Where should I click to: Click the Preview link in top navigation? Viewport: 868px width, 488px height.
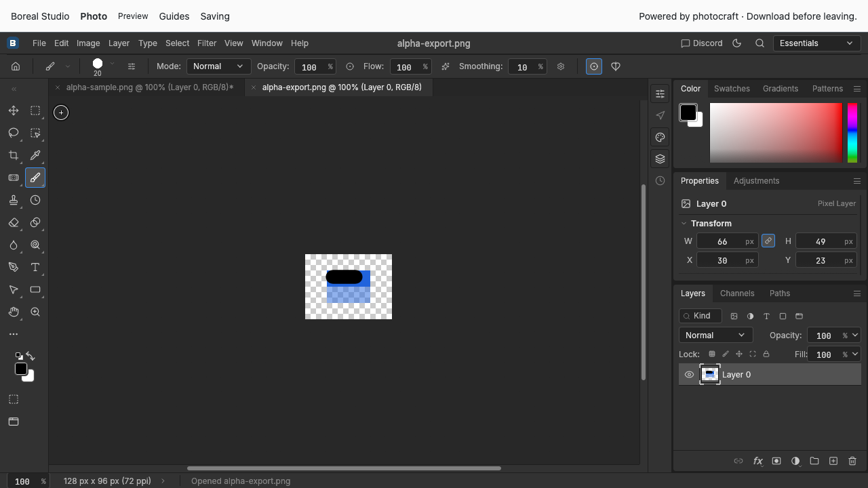point(133,16)
